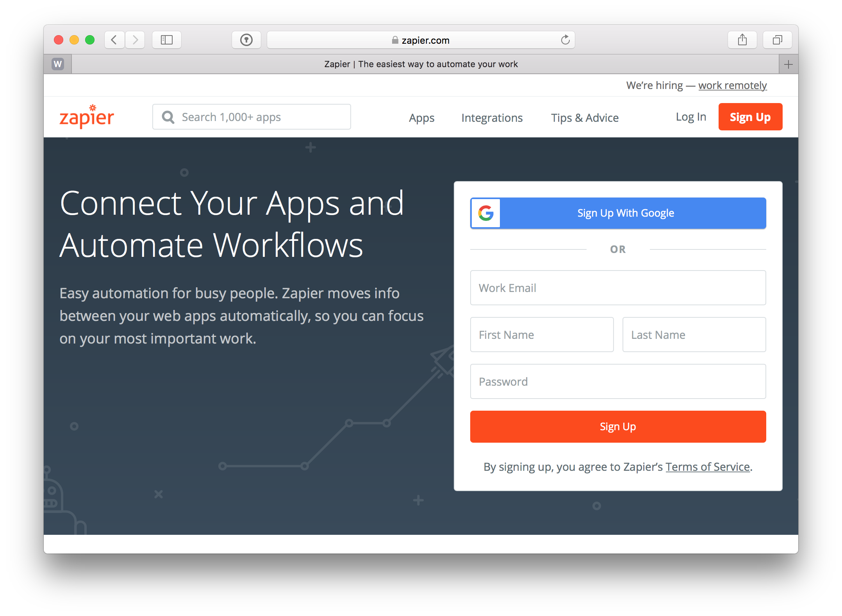Close window with red button
Image resolution: width=842 pixels, height=616 pixels.
(59, 40)
